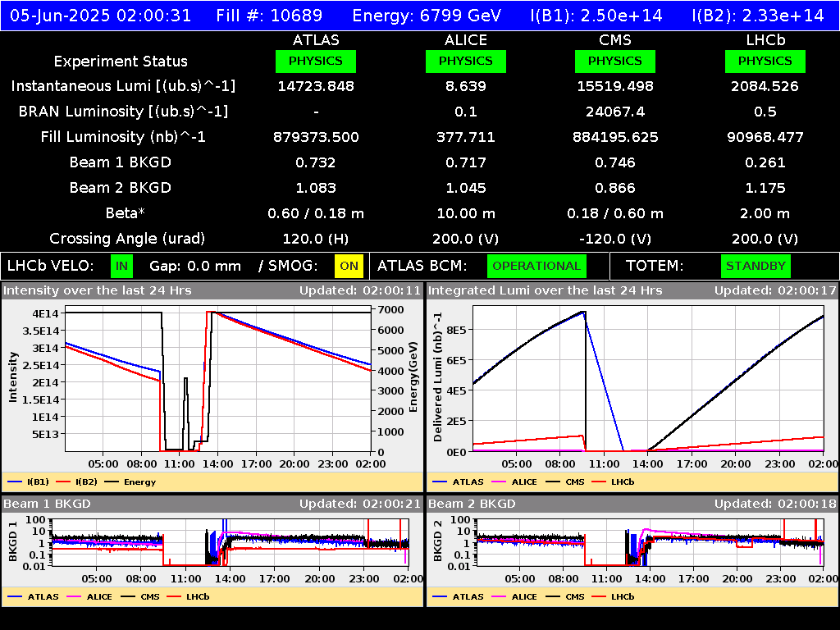
Task: Click the Intensity chart plot area
Action: [x=218, y=379]
